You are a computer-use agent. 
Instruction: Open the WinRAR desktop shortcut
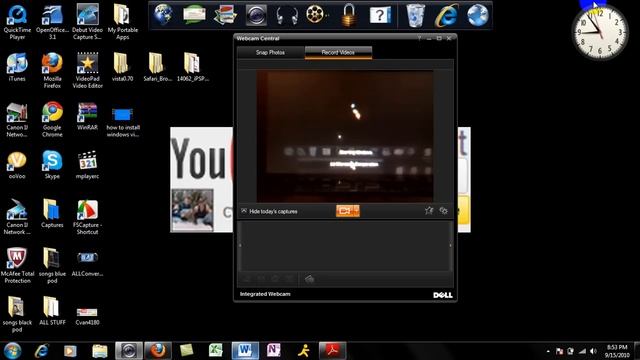pyautogui.click(x=87, y=116)
